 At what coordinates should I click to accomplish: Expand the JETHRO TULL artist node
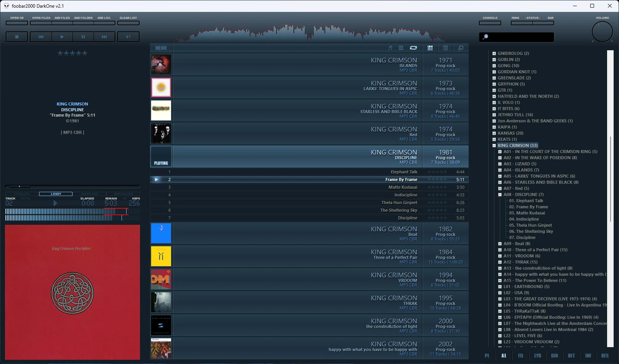coord(494,115)
